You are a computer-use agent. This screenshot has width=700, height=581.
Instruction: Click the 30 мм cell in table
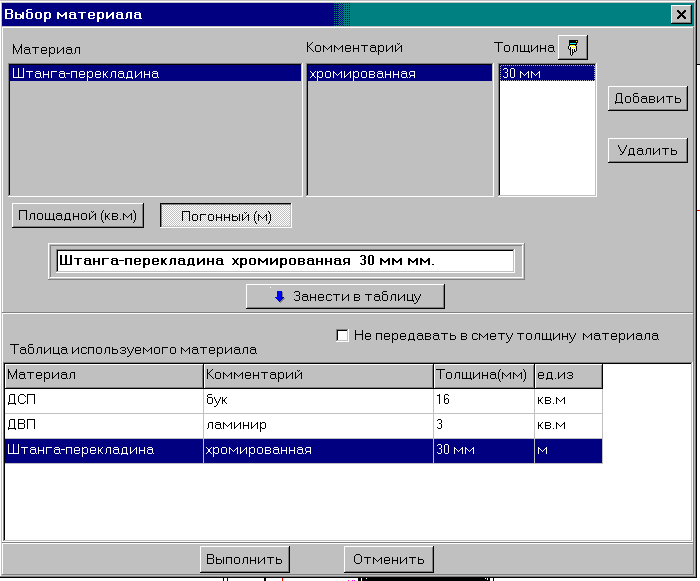[484, 450]
